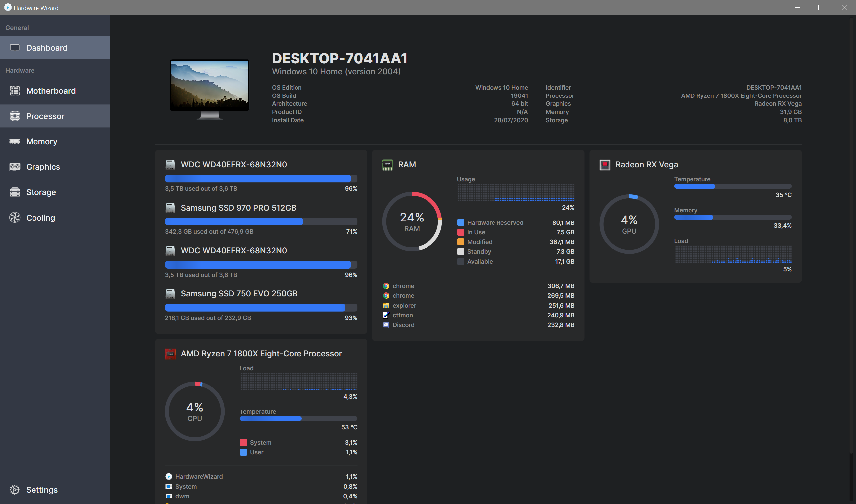Select the Discord entry in RAM processes

403,325
